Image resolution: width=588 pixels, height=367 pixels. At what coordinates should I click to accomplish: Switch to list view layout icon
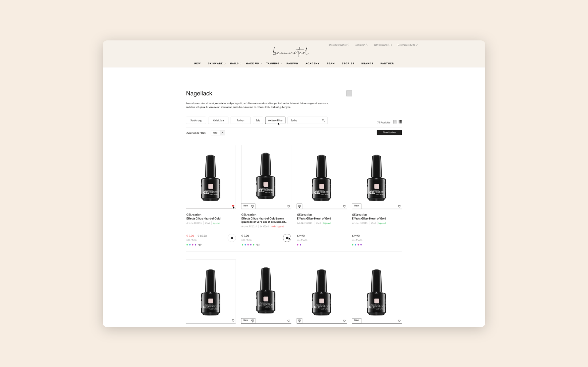click(400, 122)
